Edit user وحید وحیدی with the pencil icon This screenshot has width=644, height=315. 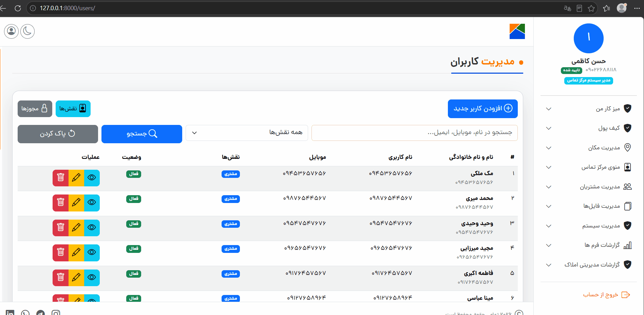click(x=76, y=228)
